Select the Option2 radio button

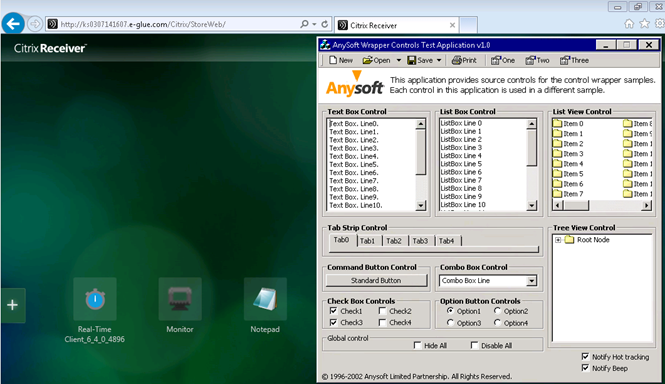497,311
